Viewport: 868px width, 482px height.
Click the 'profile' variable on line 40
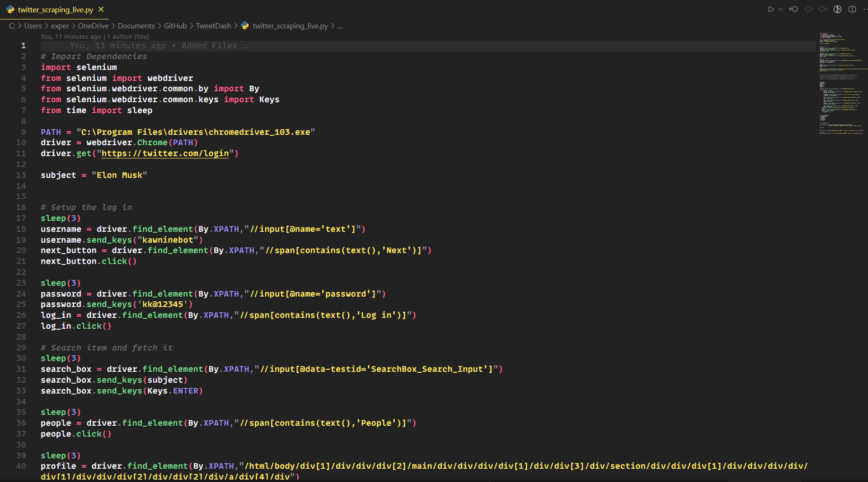(x=59, y=466)
